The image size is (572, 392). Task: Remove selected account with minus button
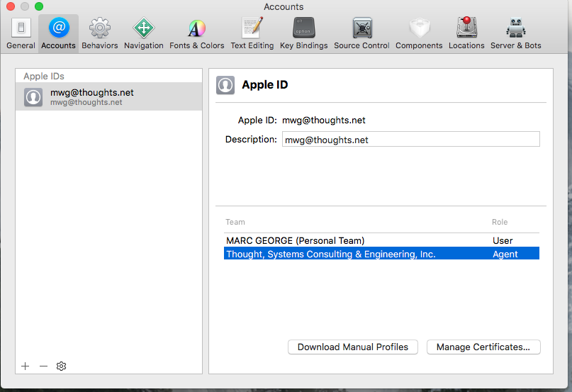(x=43, y=366)
